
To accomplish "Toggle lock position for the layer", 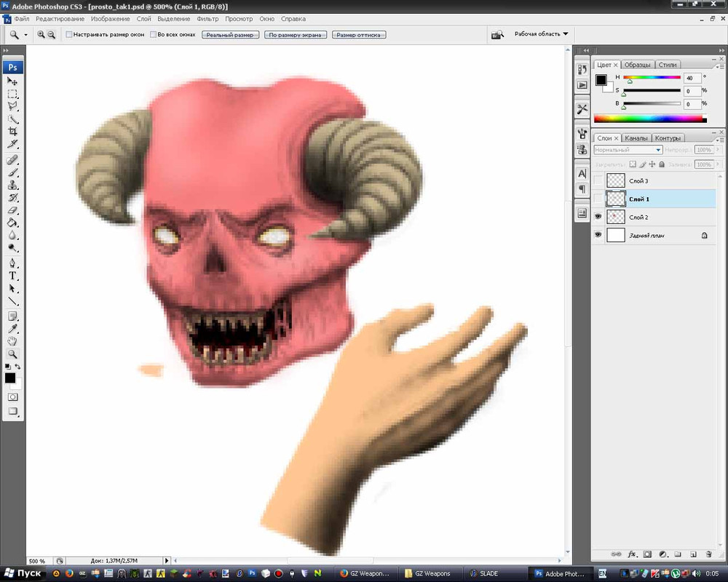I will click(652, 164).
